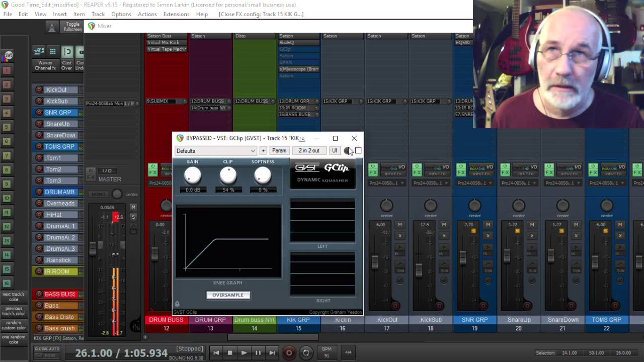
Task: Mute the KickOut mixer channel
Action: pyautogui.click(x=399, y=225)
